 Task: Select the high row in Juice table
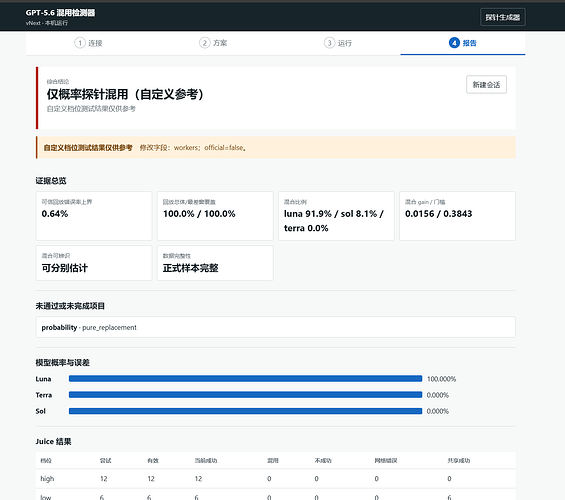[x=275, y=479]
